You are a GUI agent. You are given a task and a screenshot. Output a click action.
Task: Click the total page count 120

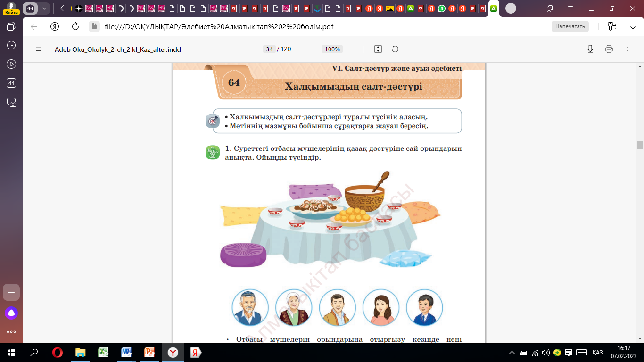(x=286, y=49)
